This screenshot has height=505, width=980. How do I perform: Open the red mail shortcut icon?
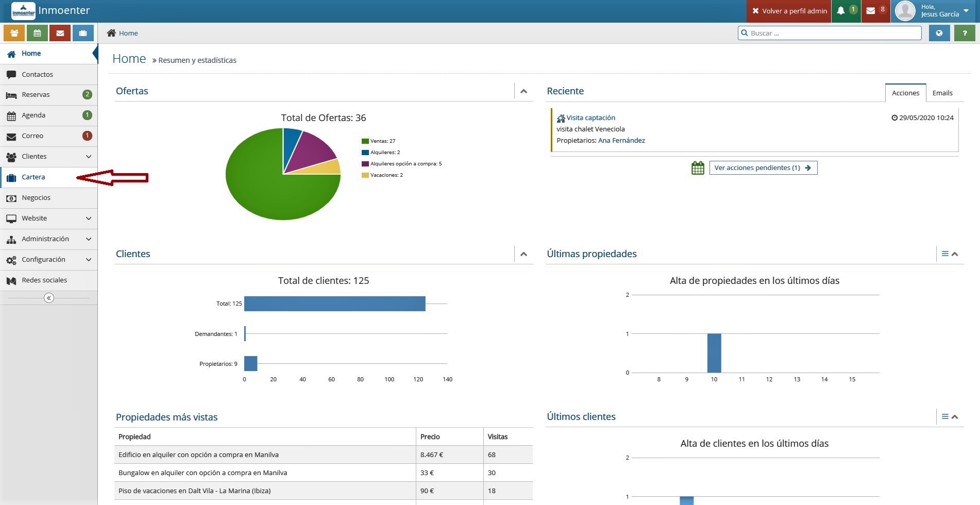[x=60, y=33]
